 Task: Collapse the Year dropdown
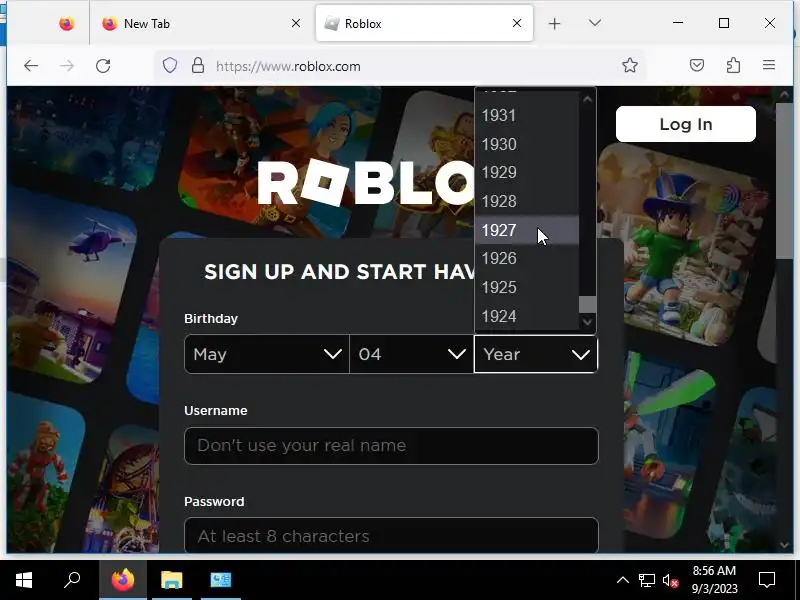point(536,354)
